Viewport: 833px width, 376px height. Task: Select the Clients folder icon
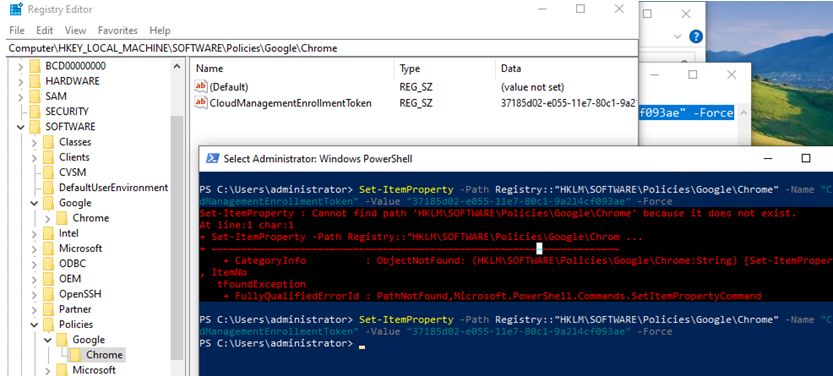pyautogui.click(x=49, y=157)
